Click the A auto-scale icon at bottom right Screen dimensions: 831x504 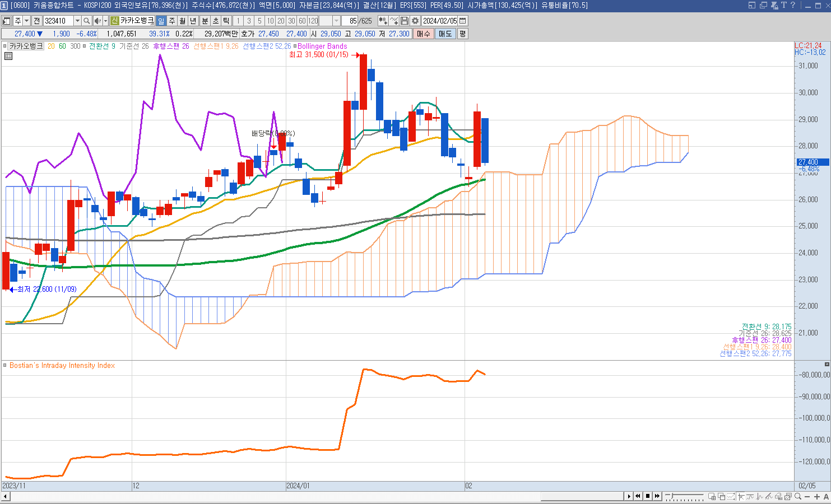pyautogui.click(x=826, y=496)
